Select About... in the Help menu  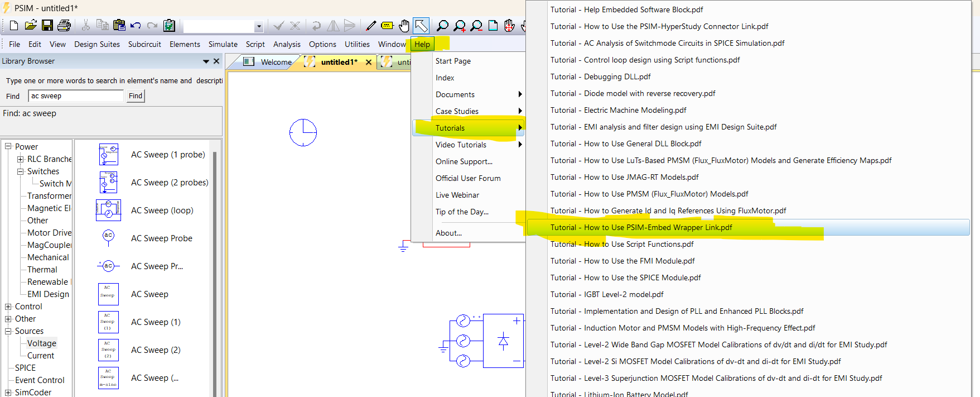pos(449,233)
